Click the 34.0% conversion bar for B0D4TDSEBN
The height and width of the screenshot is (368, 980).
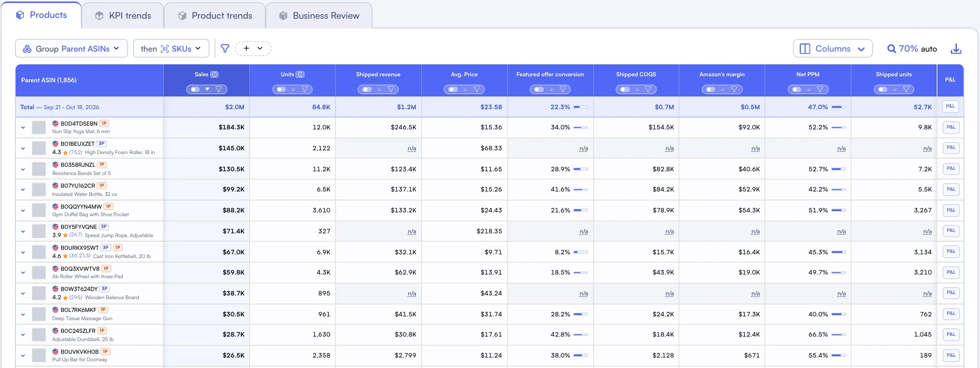click(581, 128)
